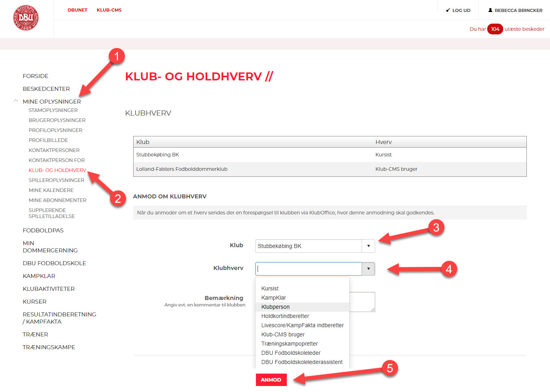Screen dimensions: 550x392
Task: Open SPILLEROPLYSNINGER submenu item
Action: (56, 180)
